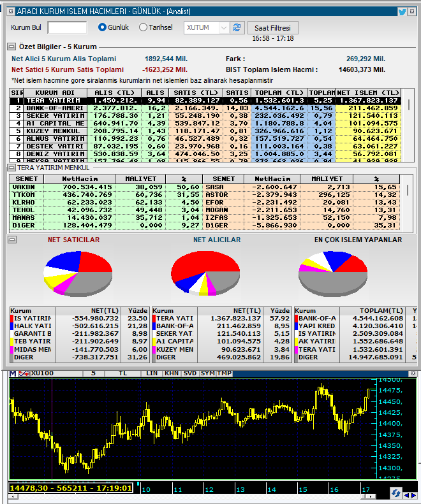
Task: Open the Twitter share icon in title bar
Action: (402, 12)
